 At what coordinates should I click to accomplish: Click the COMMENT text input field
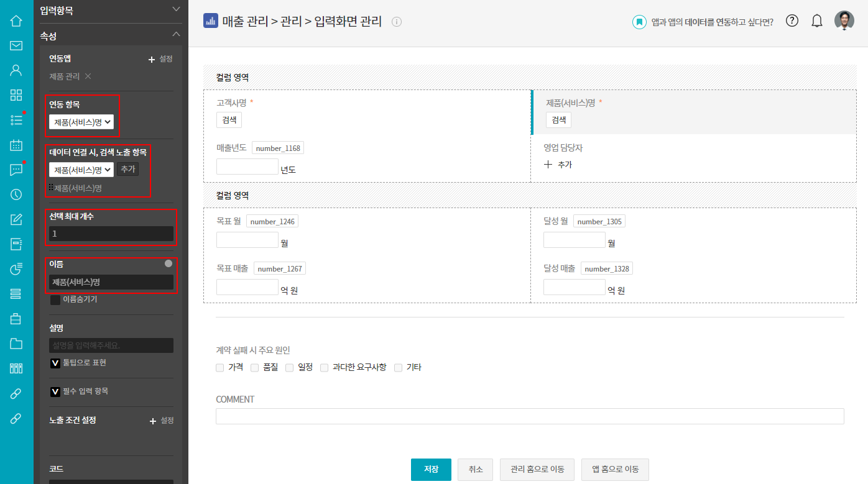530,416
